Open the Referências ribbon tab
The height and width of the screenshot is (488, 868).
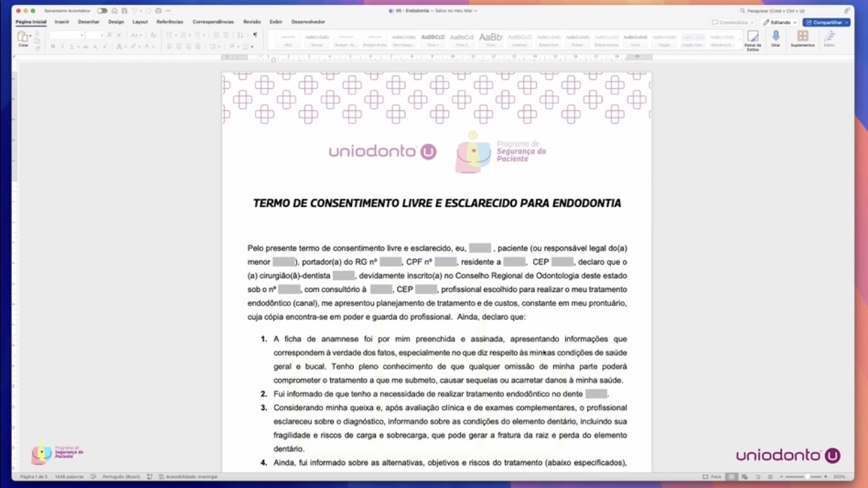coord(169,22)
